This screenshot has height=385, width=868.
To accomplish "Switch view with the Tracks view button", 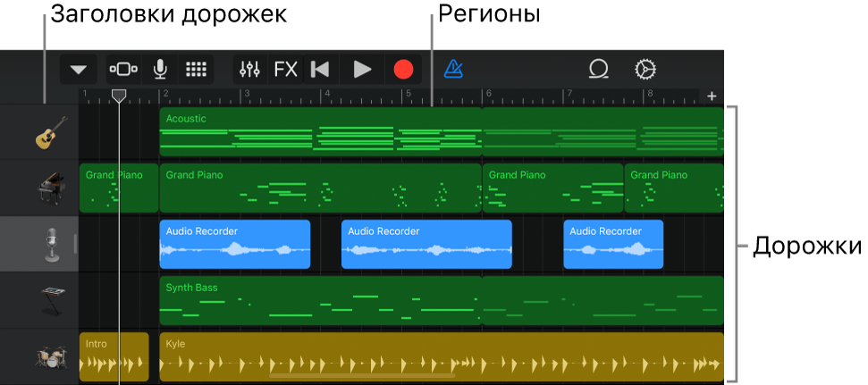I will click(124, 70).
